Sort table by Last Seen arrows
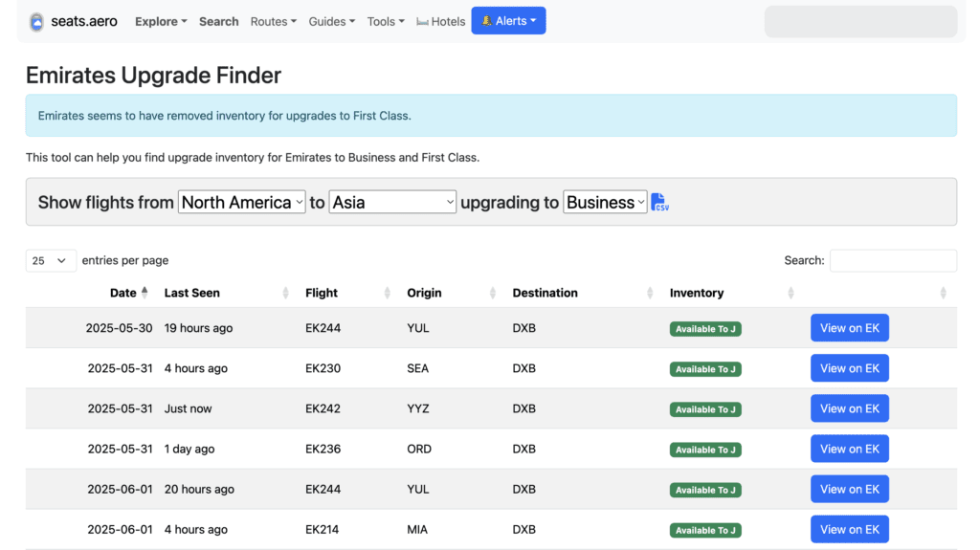This screenshot has height=550, width=980. click(285, 293)
